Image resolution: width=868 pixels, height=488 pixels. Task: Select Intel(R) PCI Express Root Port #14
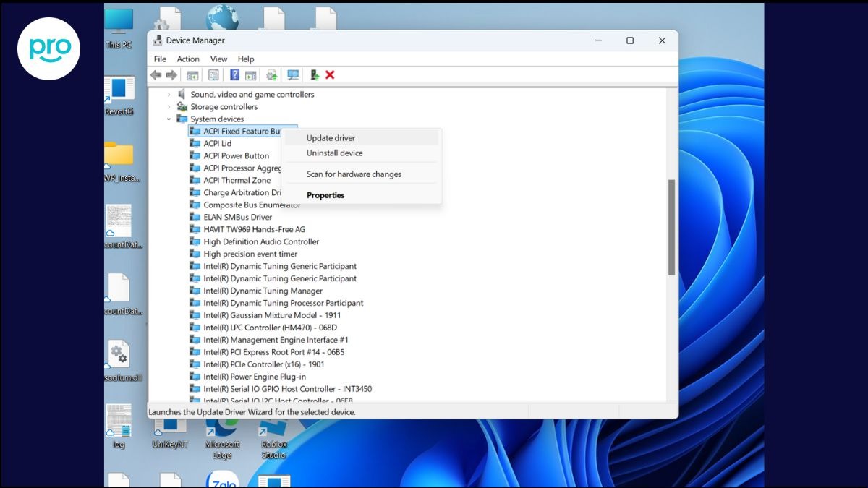point(274,353)
